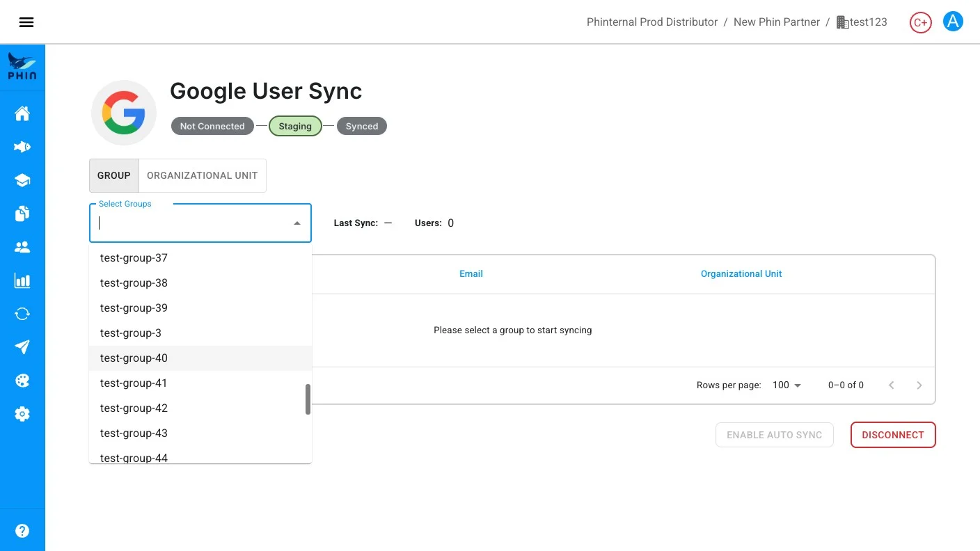Open settings gear icon in sidebar

(x=22, y=414)
